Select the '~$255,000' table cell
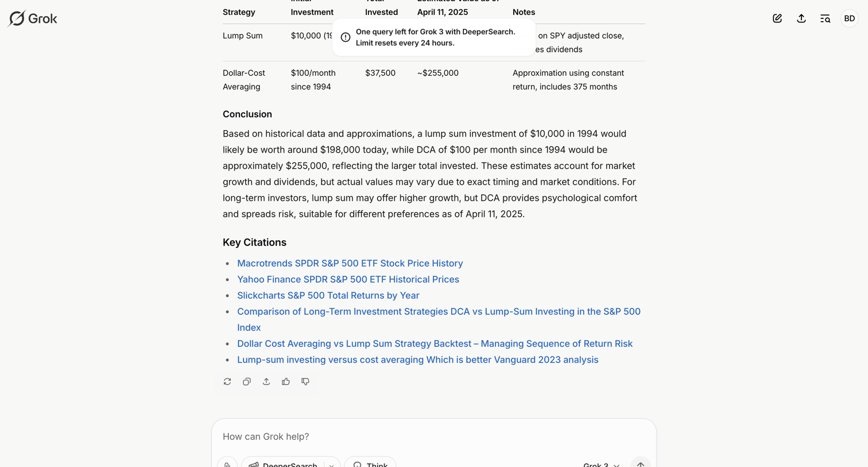The width and height of the screenshot is (868, 467). [x=438, y=73]
